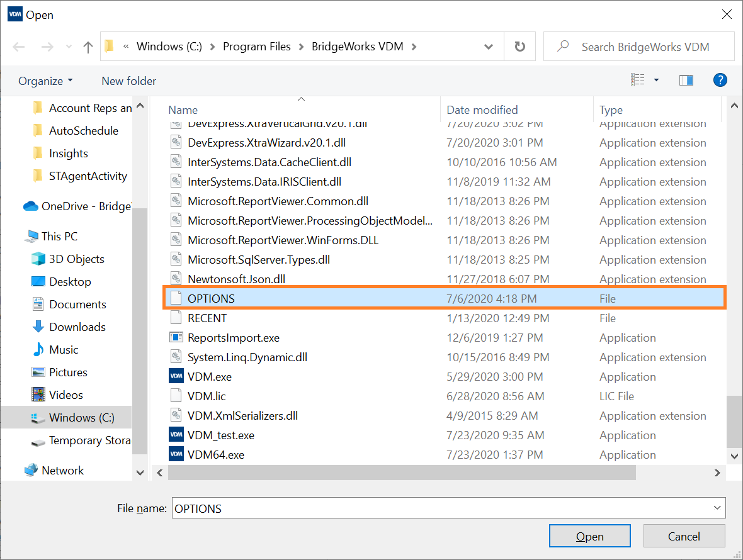Sort files by Type column
Viewport: 743px width, 560px height.
[611, 110]
